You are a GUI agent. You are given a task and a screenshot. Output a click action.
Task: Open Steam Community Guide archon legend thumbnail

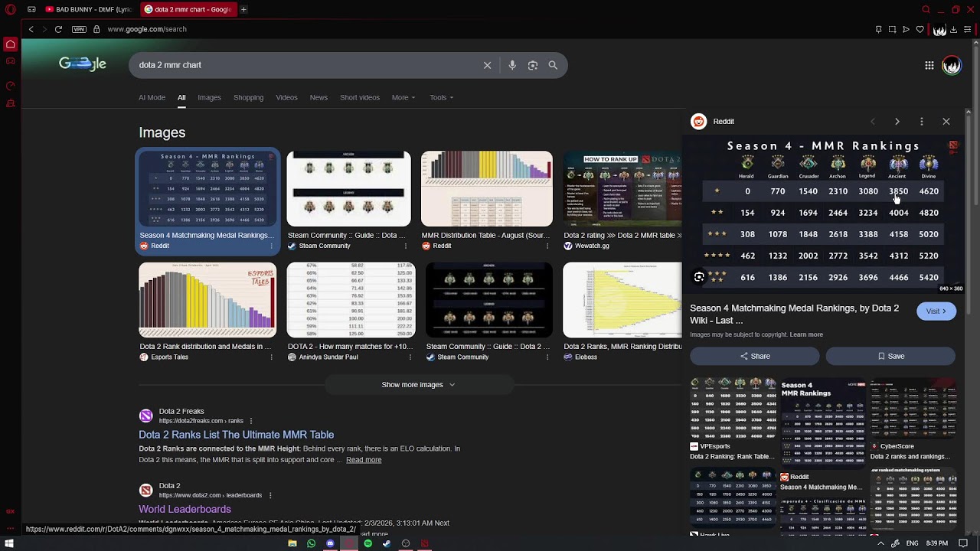[x=348, y=188]
